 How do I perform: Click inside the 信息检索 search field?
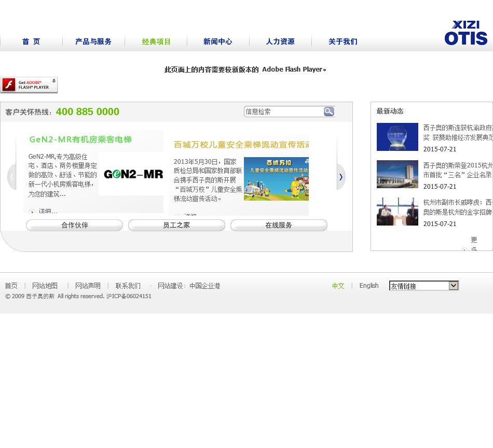283,111
